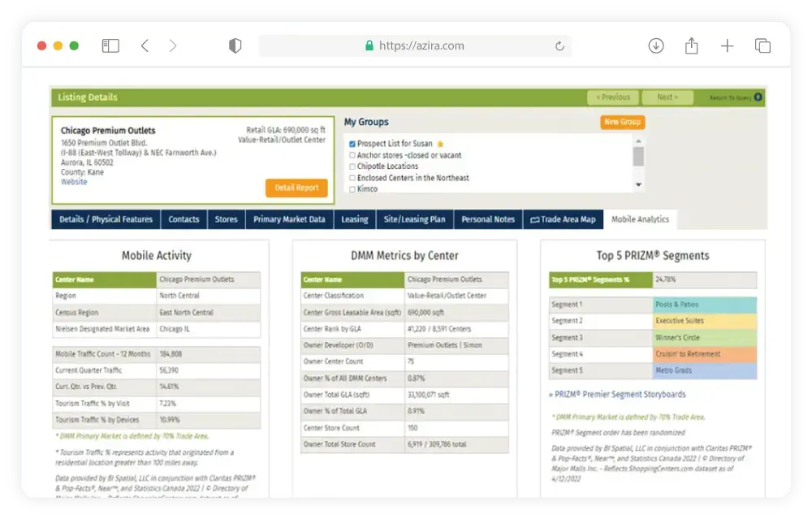Check the Kimco group checkbox
Image resolution: width=812 pixels, height=519 pixels.
click(x=352, y=189)
